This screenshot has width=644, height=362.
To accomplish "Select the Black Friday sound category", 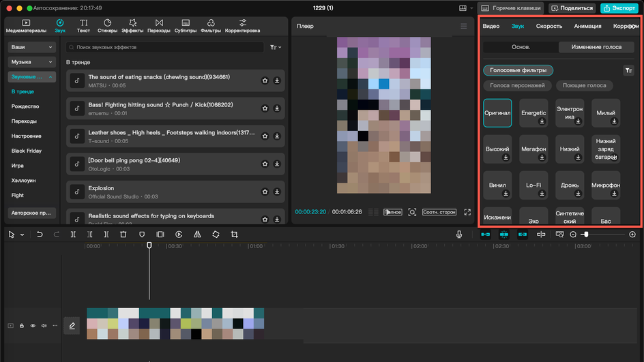I will (x=27, y=151).
